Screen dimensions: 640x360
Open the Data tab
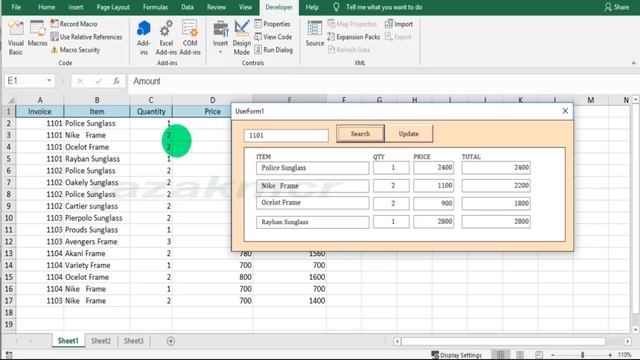click(187, 7)
